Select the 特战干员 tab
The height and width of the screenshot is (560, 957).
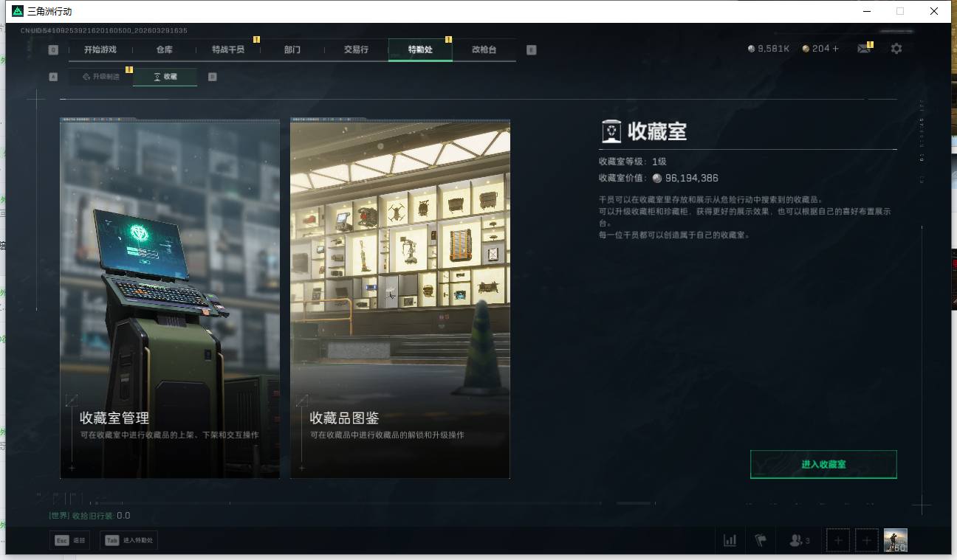tap(227, 49)
